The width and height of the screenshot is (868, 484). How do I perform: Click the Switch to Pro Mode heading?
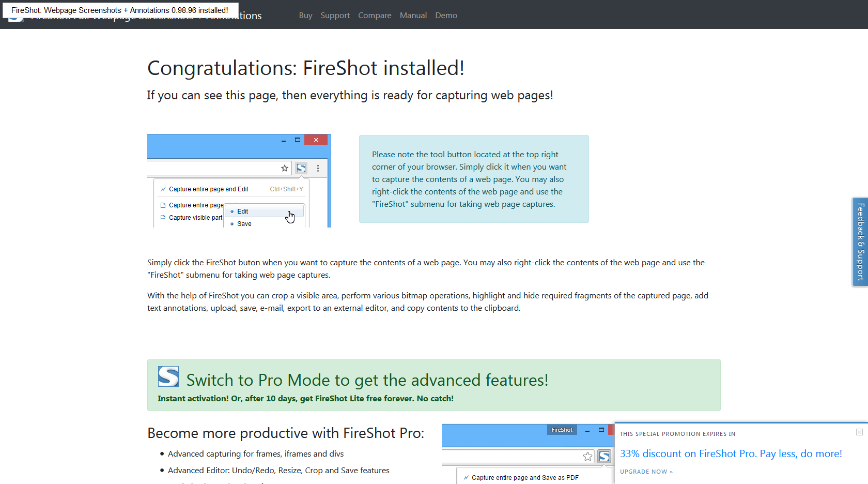[x=367, y=380]
